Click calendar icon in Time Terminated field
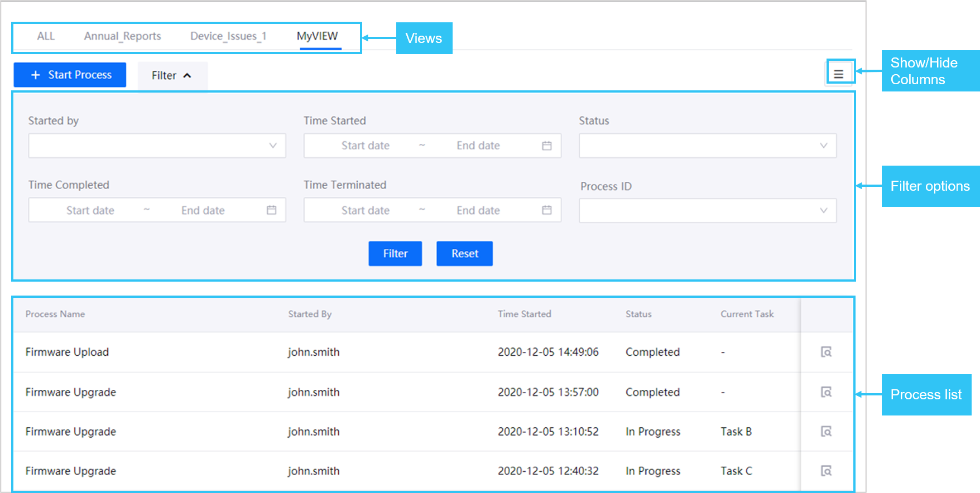980x493 pixels. pos(546,210)
